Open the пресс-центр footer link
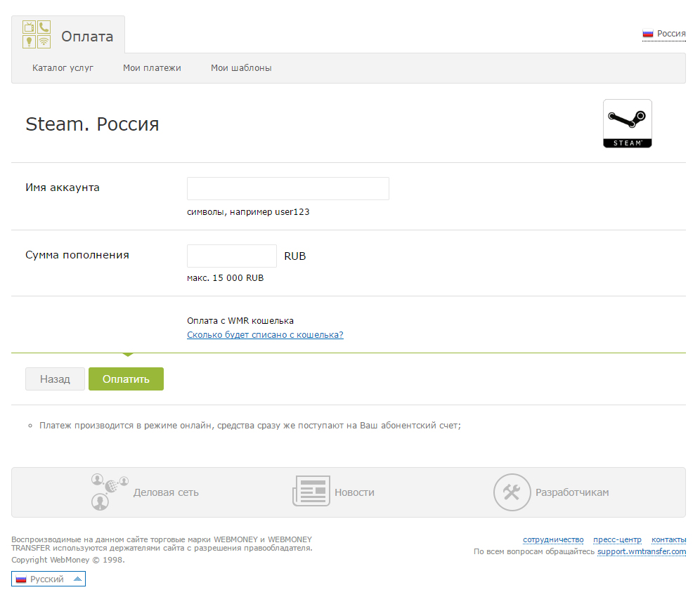 (x=617, y=540)
